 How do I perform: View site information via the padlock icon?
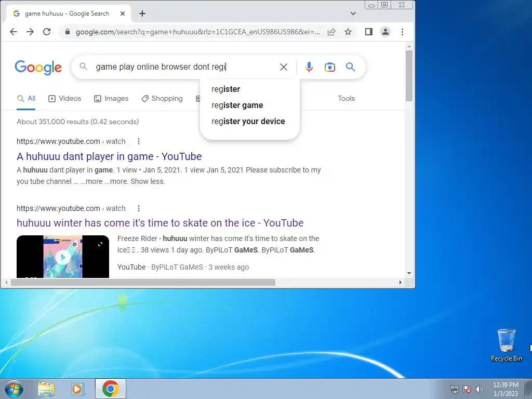click(68, 32)
